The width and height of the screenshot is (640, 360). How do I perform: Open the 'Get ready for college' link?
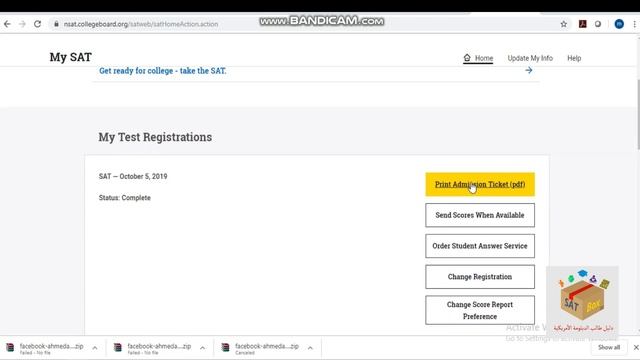point(162,71)
